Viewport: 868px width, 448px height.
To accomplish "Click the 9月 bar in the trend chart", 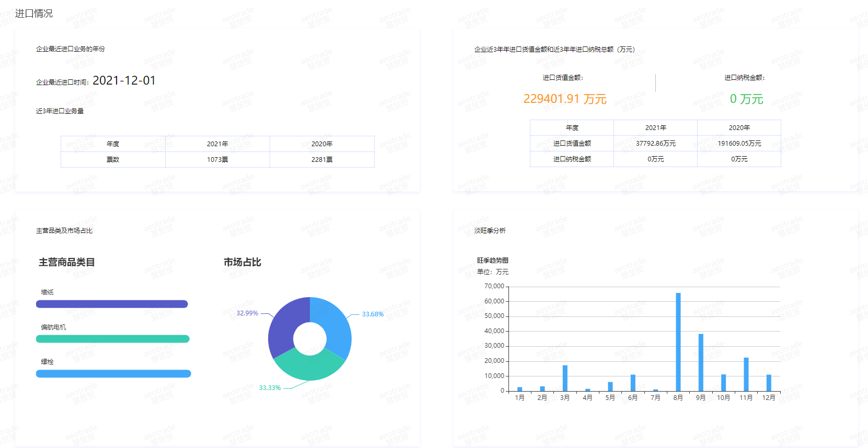I will (x=701, y=362).
